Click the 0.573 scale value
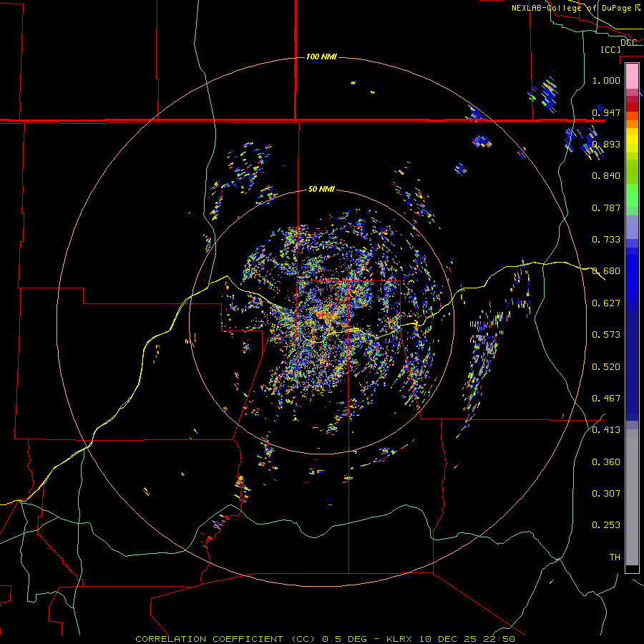 [x=606, y=335]
